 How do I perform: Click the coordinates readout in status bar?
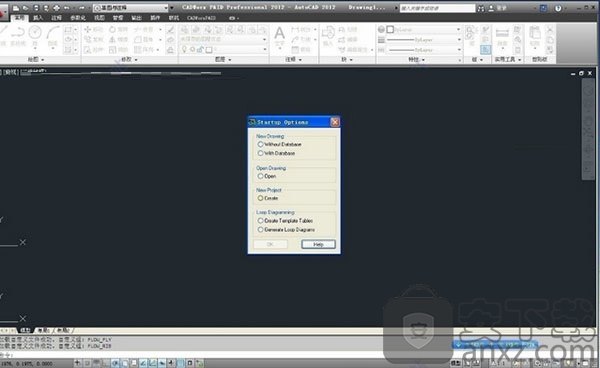click(x=27, y=364)
